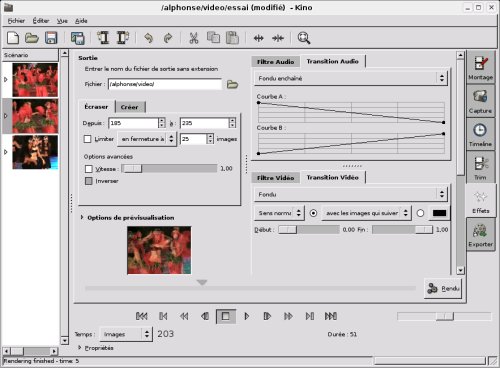Undo the last action
This screenshot has width=500, height=368.
[149, 38]
